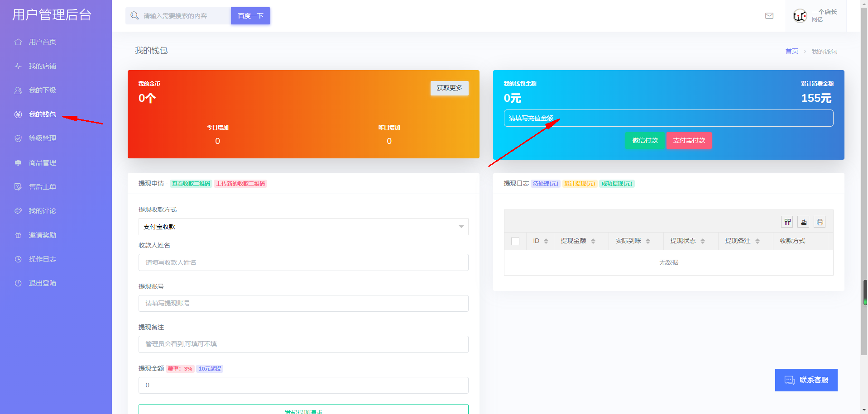Click the monitor icon beside 商品管理

tap(18, 163)
